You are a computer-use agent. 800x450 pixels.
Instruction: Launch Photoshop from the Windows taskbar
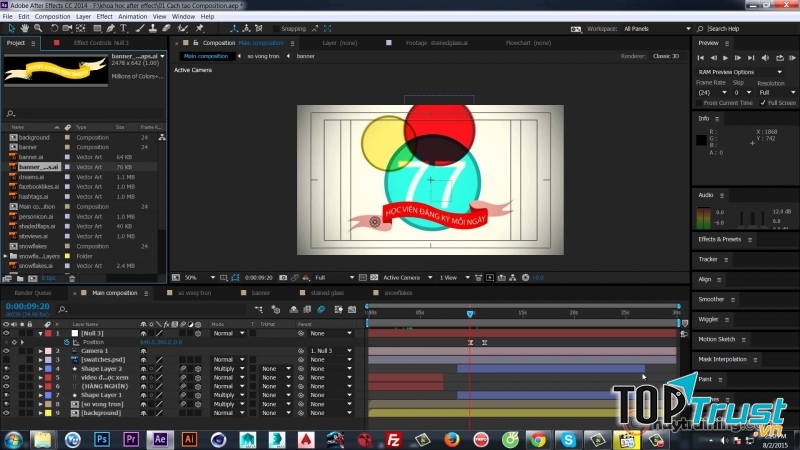(101, 438)
